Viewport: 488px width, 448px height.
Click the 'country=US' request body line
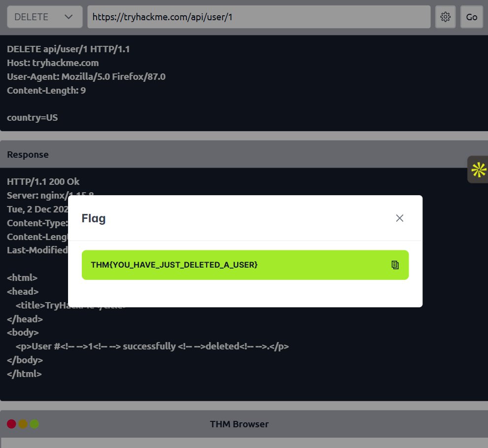coord(33,118)
